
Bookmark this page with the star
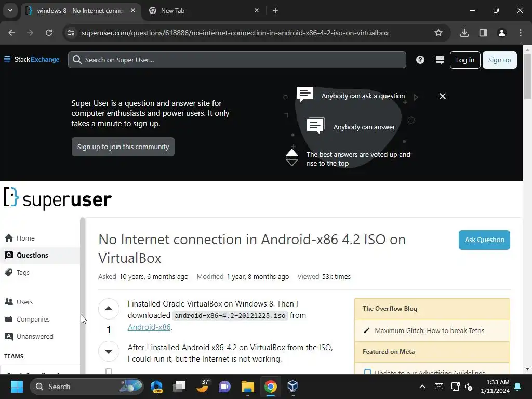[438, 33]
